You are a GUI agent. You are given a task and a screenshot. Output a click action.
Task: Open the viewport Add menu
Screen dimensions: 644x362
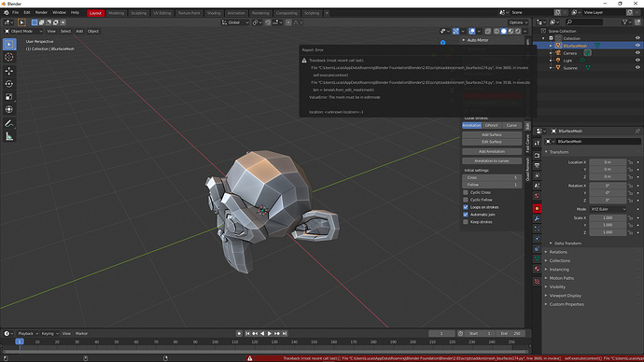[79, 31]
